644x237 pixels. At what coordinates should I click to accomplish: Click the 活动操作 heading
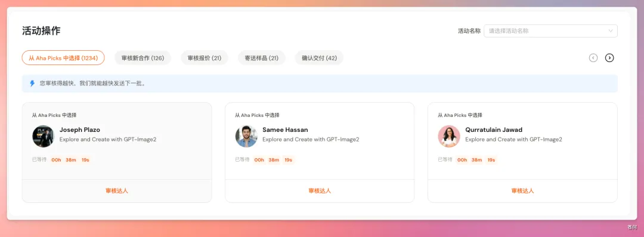[41, 31]
